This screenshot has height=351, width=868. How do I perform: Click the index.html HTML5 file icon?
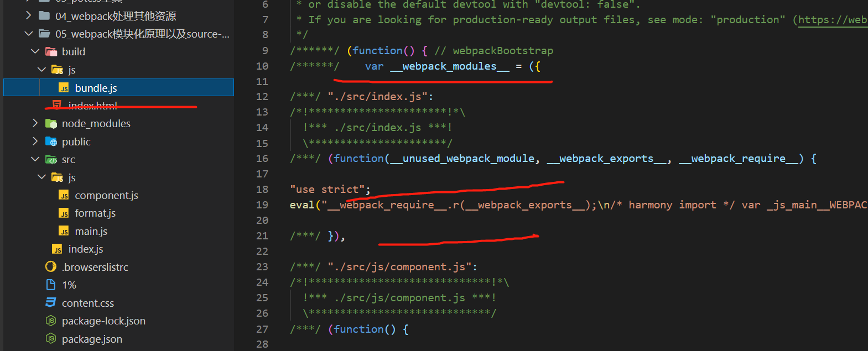(56, 104)
